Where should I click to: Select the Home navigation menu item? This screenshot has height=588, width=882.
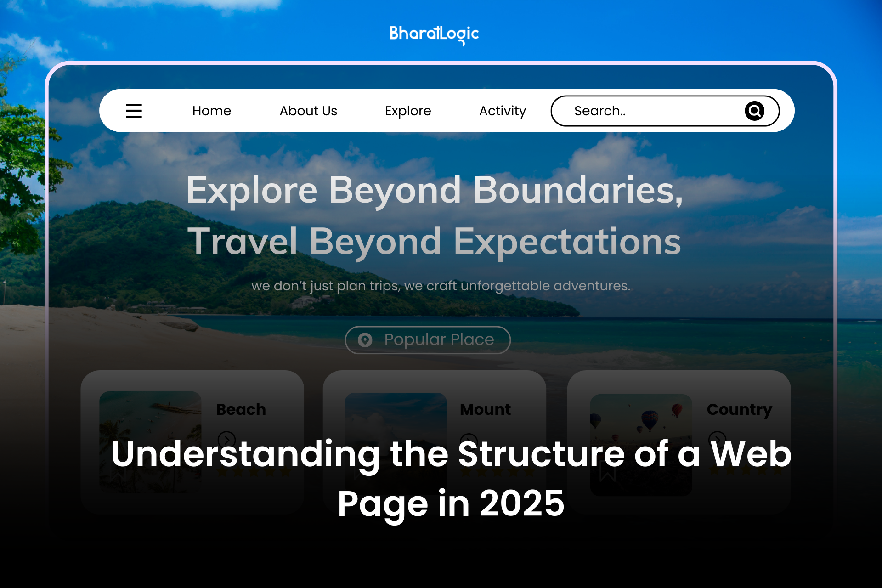212,110
